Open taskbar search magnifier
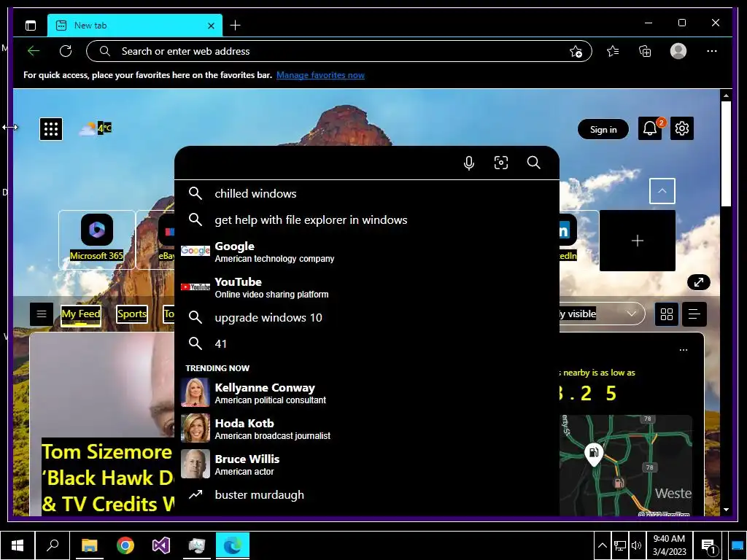Image resolution: width=747 pixels, height=560 pixels. point(53,545)
